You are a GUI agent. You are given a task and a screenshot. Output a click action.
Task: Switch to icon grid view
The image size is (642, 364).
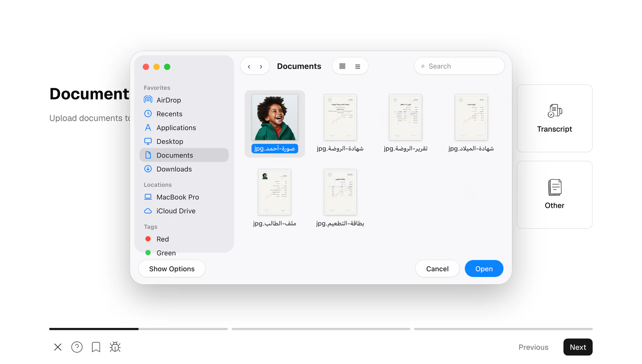point(342,66)
